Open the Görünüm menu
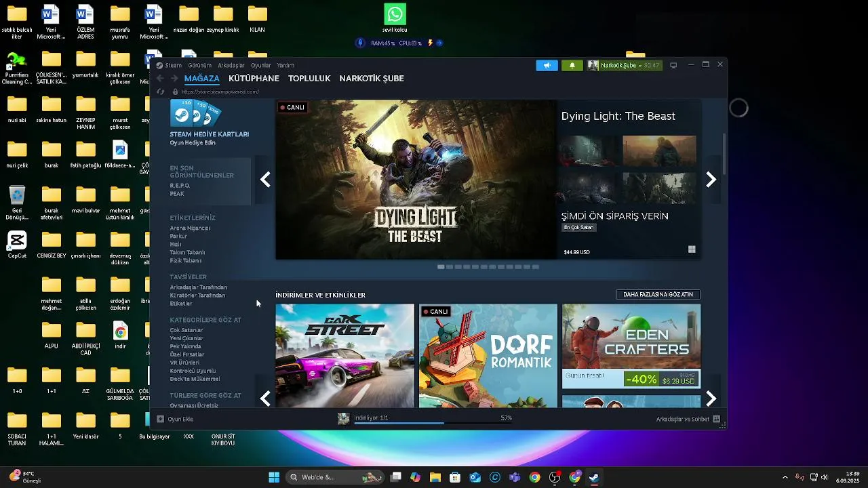Image resolution: width=868 pixels, height=488 pixels. 199,66
